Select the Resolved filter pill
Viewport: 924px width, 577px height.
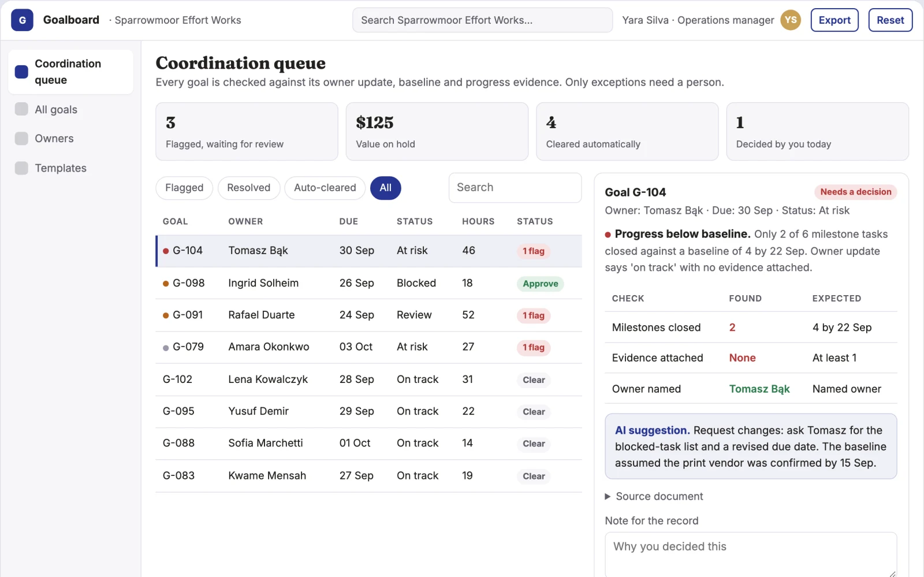(248, 188)
